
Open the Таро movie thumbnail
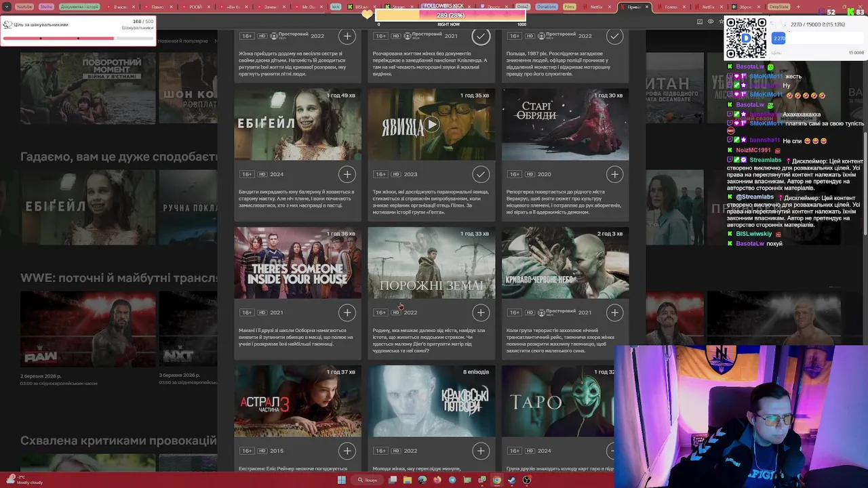click(x=558, y=401)
